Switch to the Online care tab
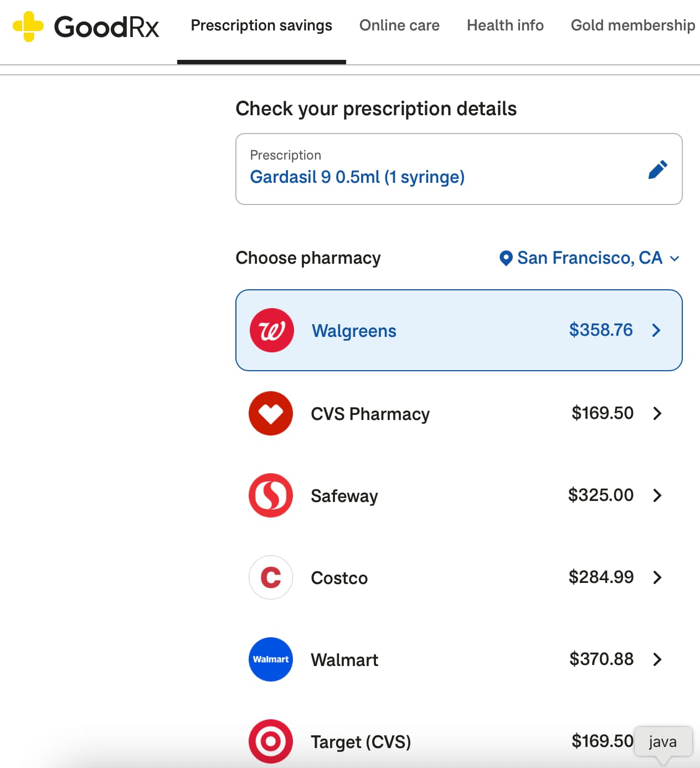 point(399,25)
